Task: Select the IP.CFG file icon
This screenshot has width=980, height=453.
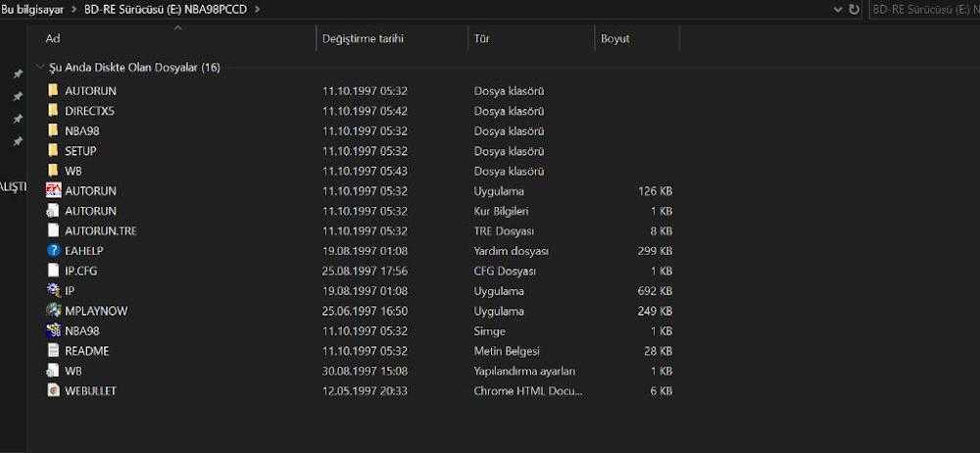Action: click(53, 271)
